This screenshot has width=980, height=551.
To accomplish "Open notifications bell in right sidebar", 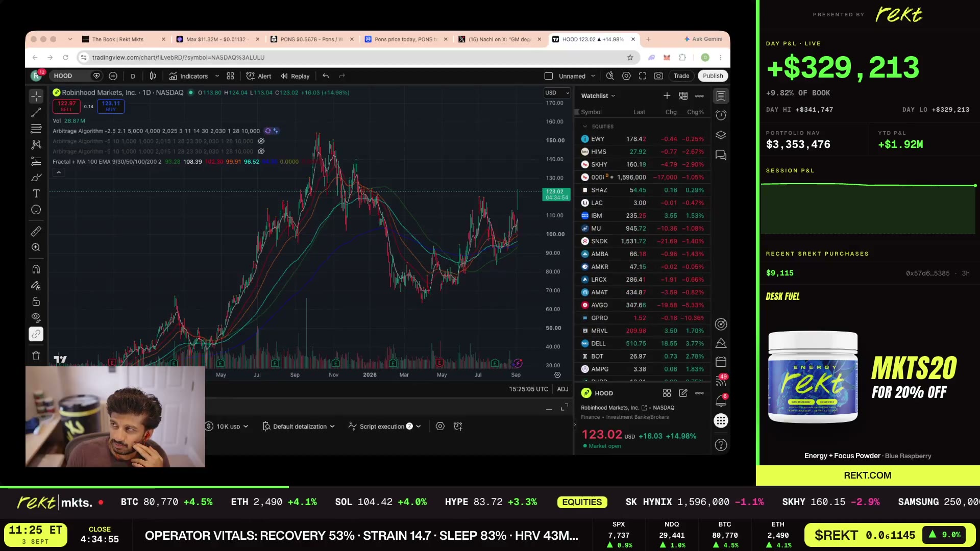I will pyautogui.click(x=721, y=401).
